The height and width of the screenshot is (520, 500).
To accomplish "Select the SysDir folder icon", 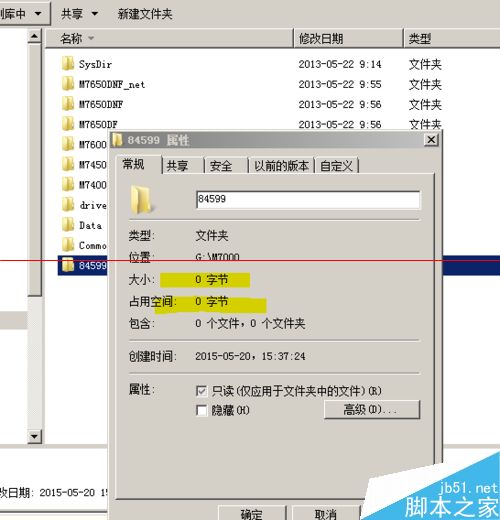I will (68, 63).
